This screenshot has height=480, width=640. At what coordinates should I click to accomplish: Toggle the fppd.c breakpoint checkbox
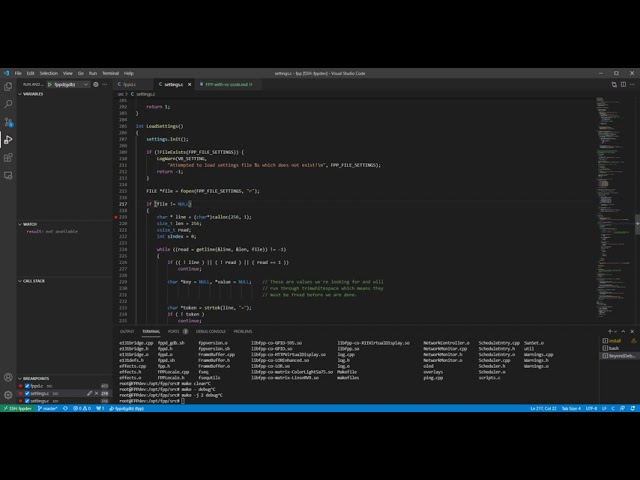[27, 386]
